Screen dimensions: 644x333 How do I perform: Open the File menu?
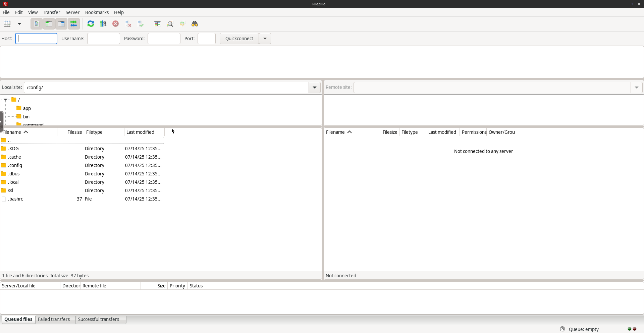[6, 12]
